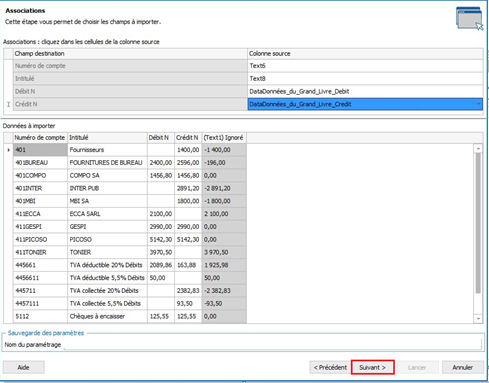The height and width of the screenshot is (383, 489).
Task: Focus the Nom du paramétrage field
Action: (x=273, y=344)
